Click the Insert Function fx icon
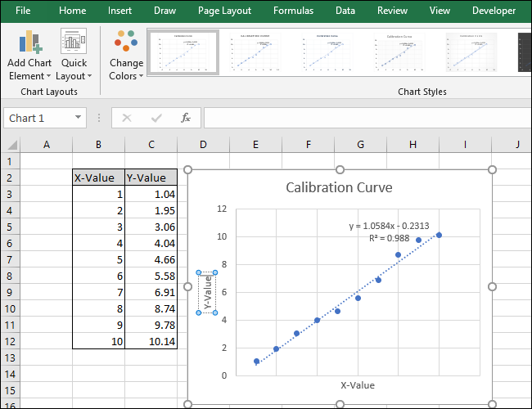The height and width of the screenshot is (409, 532). 186,118
